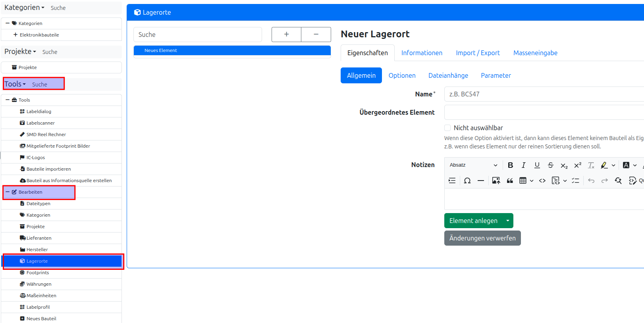Insert a to-do list in notes
Viewport: 644px width, 323px height.
tap(575, 181)
